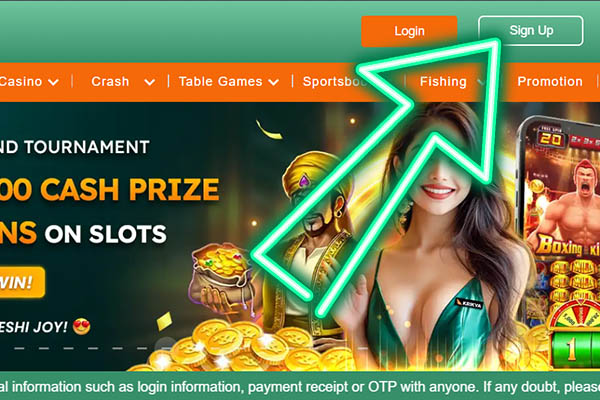Open the Promotion page
The image size is (600, 400).
pos(550,82)
